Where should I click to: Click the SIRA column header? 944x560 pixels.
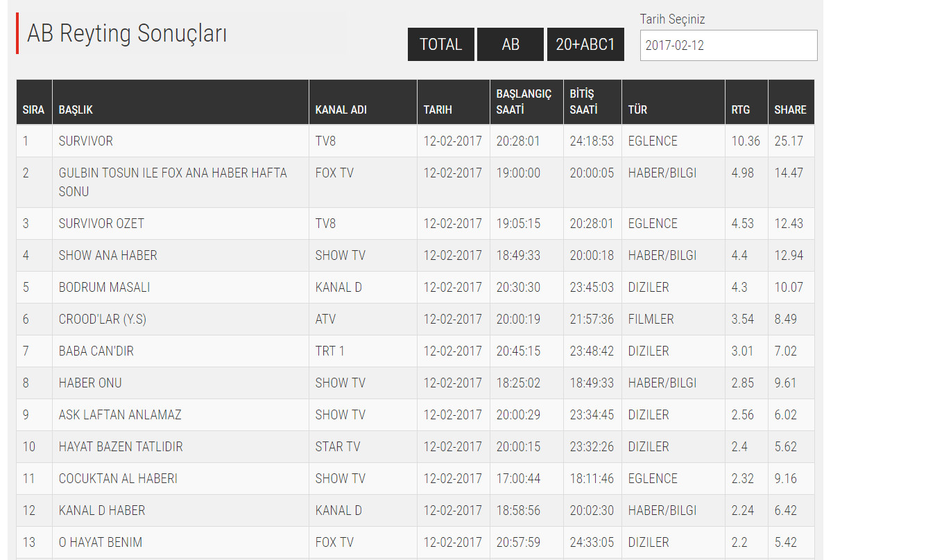[33, 110]
